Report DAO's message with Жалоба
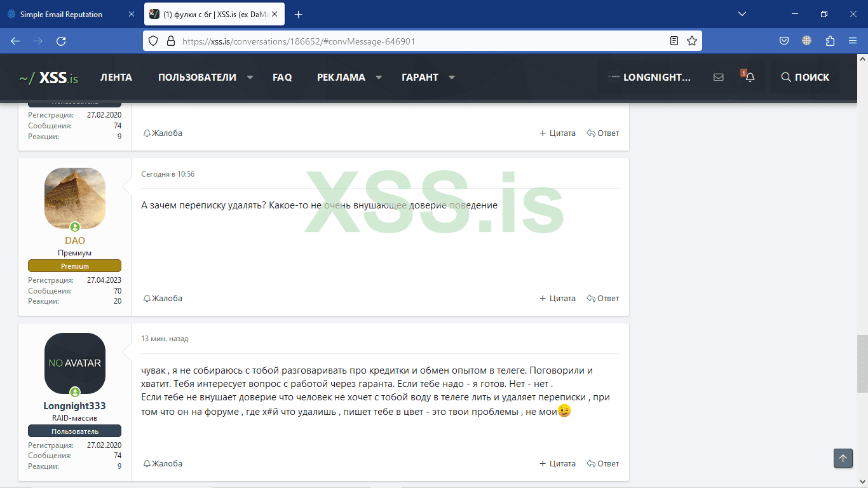Image resolution: width=868 pixels, height=488 pixels. [x=163, y=299]
